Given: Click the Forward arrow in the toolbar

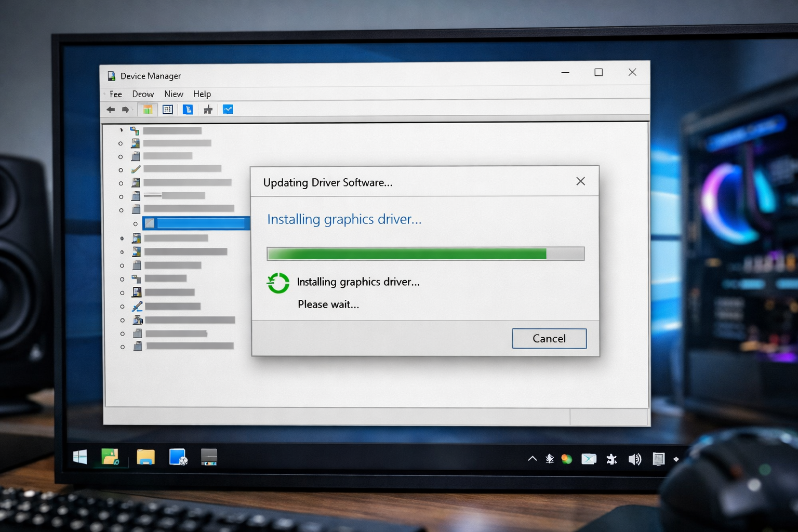Looking at the screenshot, I should [x=125, y=110].
